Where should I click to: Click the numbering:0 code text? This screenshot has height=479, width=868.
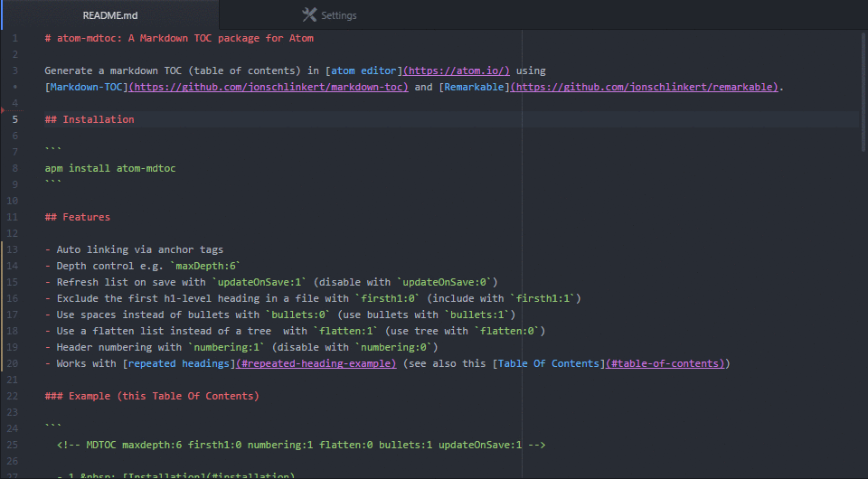393,347
